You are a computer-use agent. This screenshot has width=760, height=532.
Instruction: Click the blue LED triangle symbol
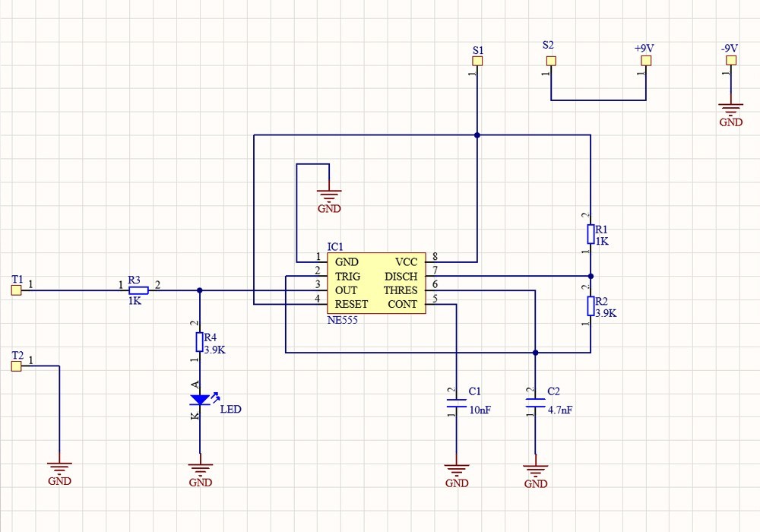[200, 399]
